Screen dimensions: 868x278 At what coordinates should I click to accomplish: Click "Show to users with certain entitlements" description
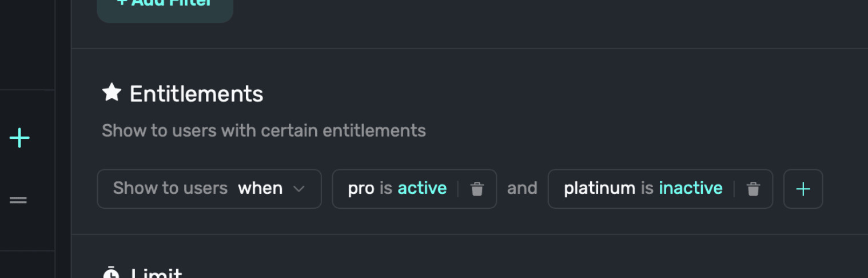[264, 130]
